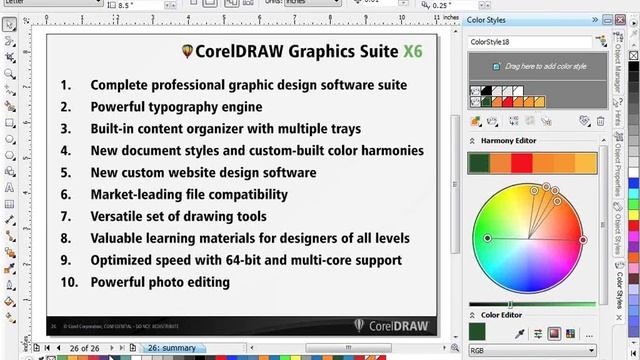Select the Color Eyedropper tool in toolbox
This screenshot has width=640, height=360.
(9, 269)
